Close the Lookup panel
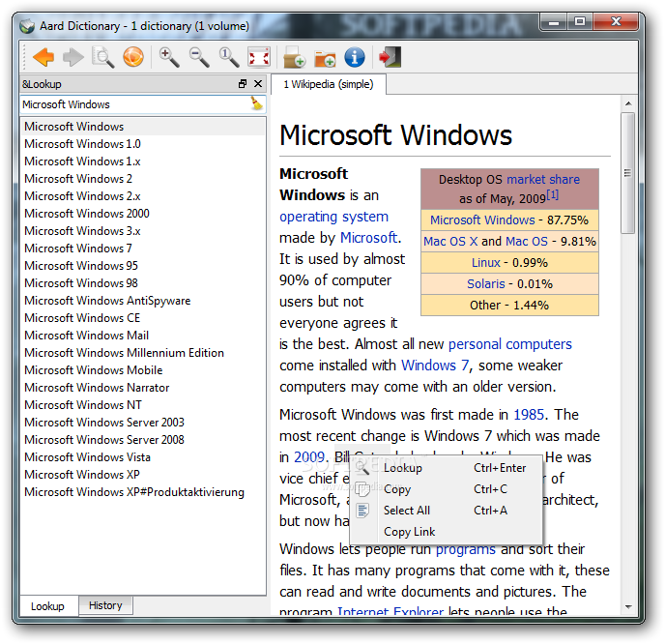 point(258,83)
